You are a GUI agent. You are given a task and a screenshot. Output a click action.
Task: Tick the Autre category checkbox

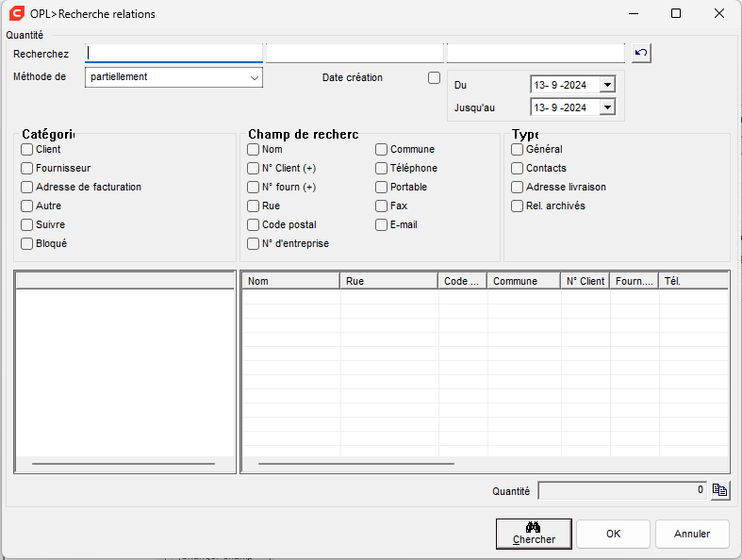pos(27,206)
